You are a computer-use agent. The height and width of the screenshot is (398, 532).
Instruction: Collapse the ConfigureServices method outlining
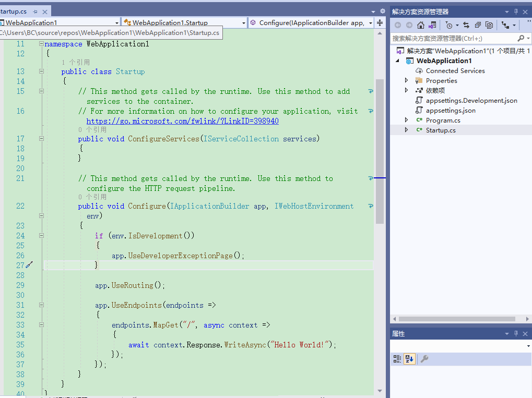click(41, 138)
